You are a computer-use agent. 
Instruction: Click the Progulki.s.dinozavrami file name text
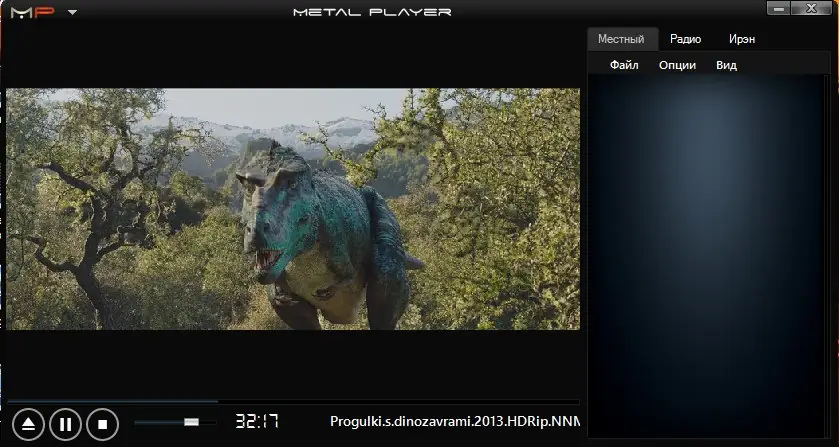click(x=455, y=421)
